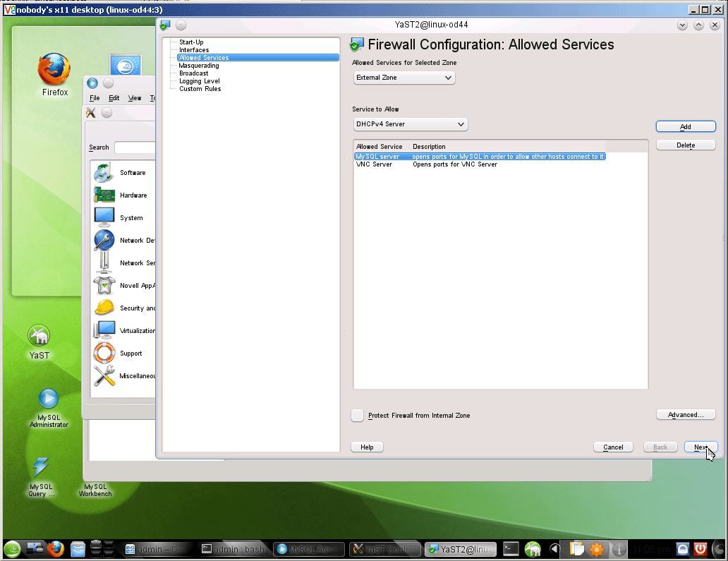Screen dimensions: 728x561
Task: Select Software category in YaST Control Center
Action: [123, 173]
